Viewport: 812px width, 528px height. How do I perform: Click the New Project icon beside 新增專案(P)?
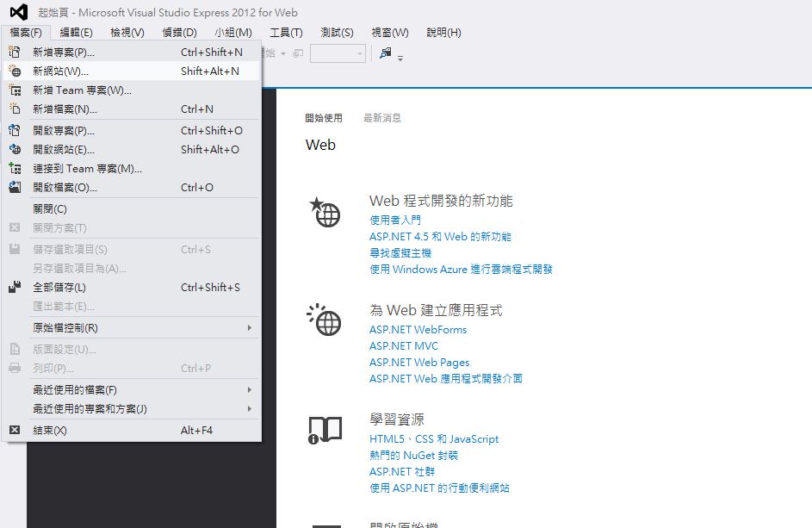click(15, 52)
